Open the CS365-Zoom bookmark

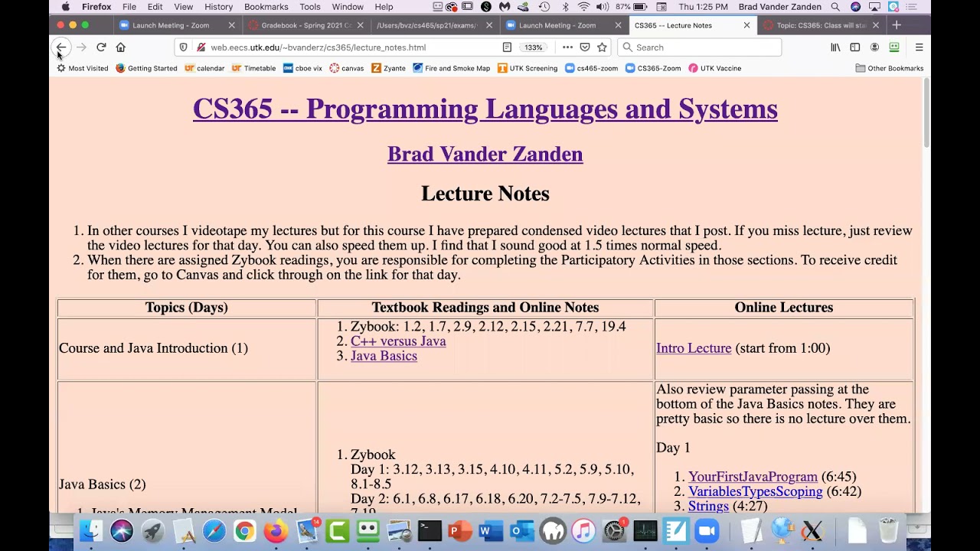click(x=653, y=68)
